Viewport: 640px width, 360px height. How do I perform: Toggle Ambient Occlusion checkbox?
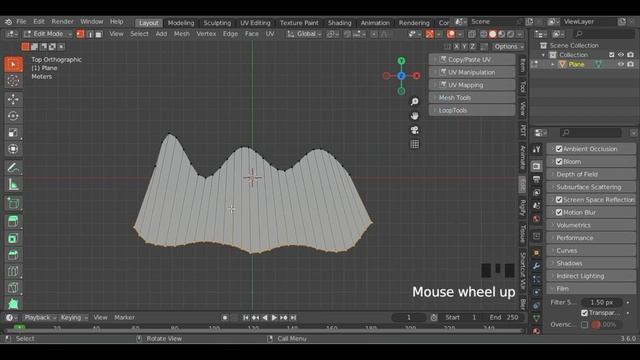(559, 149)
